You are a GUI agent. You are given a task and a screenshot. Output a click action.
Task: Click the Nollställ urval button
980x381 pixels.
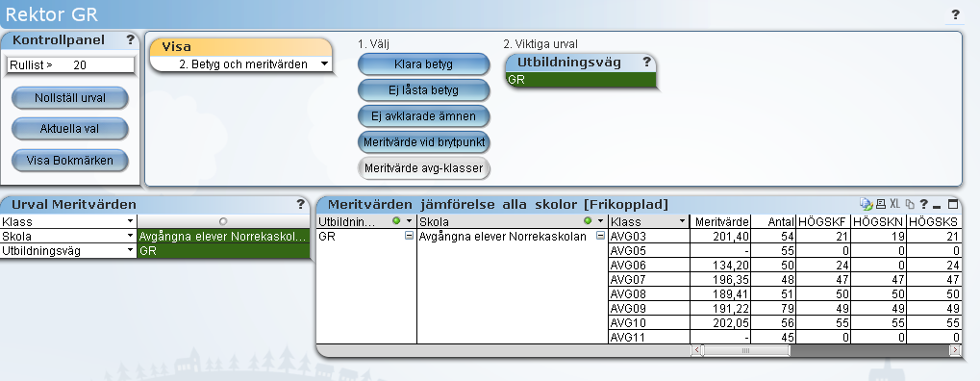click(70, 98)
